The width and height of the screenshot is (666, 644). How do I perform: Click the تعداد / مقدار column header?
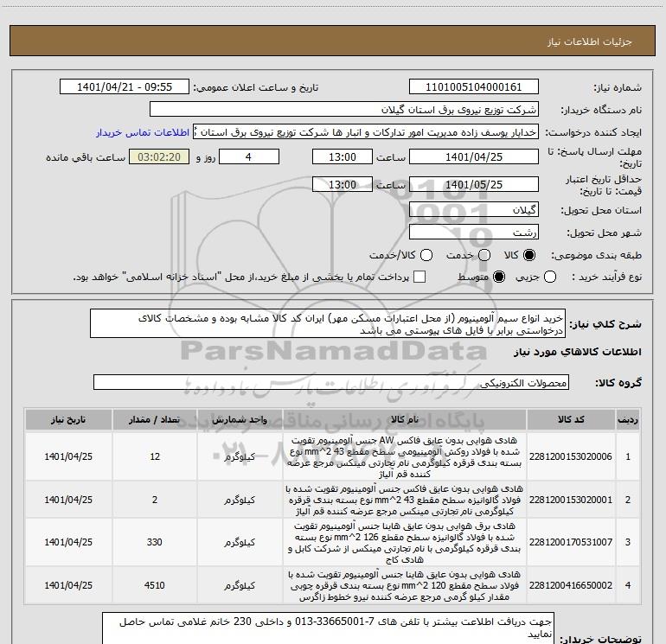(x=154, y=420)
